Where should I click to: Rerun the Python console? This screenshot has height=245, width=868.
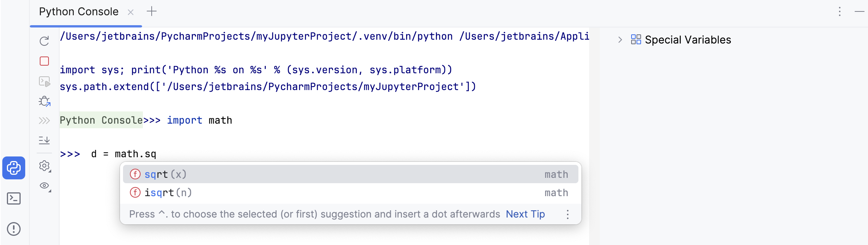(x=44, y=40)
